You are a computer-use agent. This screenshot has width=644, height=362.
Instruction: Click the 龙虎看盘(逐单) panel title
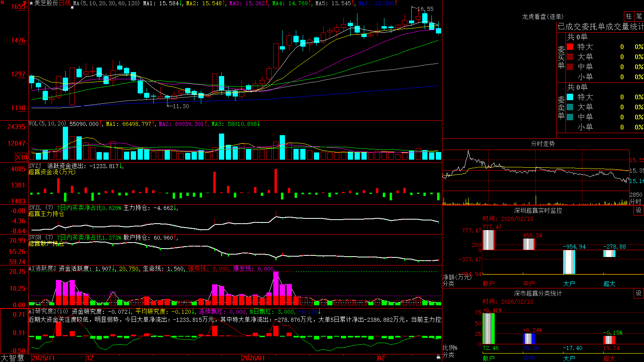[543, 16]
